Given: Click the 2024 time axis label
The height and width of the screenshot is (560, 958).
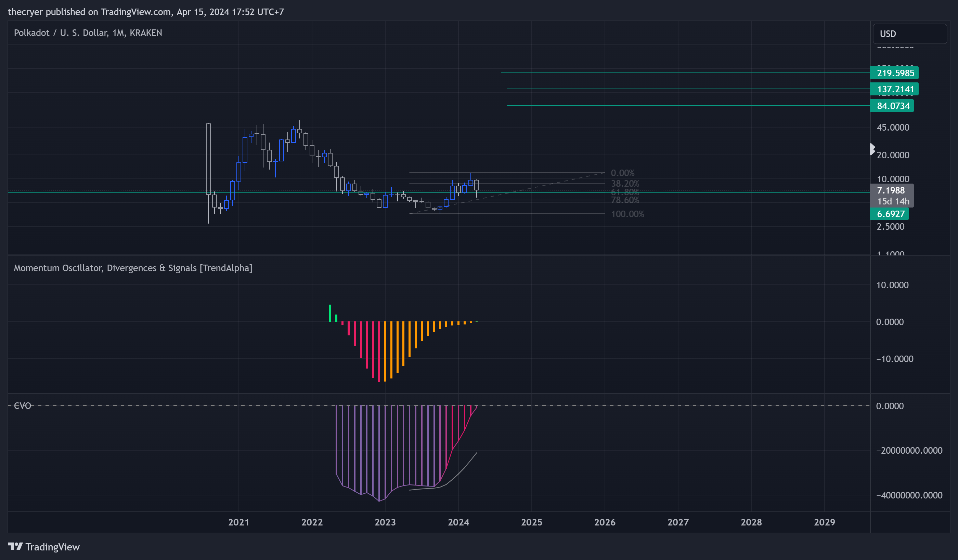Looking at the screenshot, I should click(x=458, y=522).
